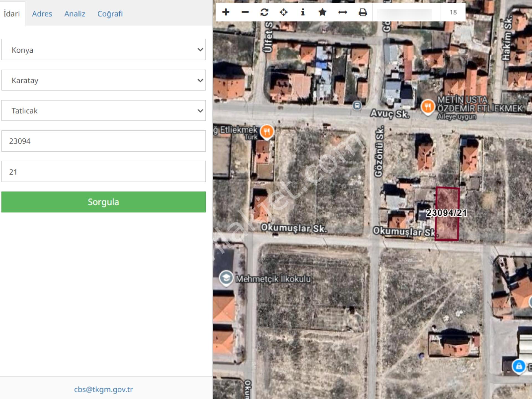The height and width of the screenshot is (399, 532).
Task: Open the cbs@tkgm.gov.tr email link
Action: coord(104,389)
